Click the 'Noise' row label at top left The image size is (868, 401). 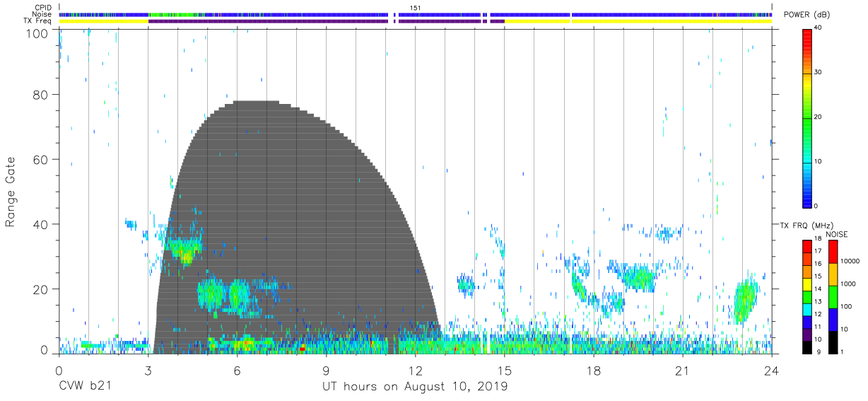tap(43, 14)
